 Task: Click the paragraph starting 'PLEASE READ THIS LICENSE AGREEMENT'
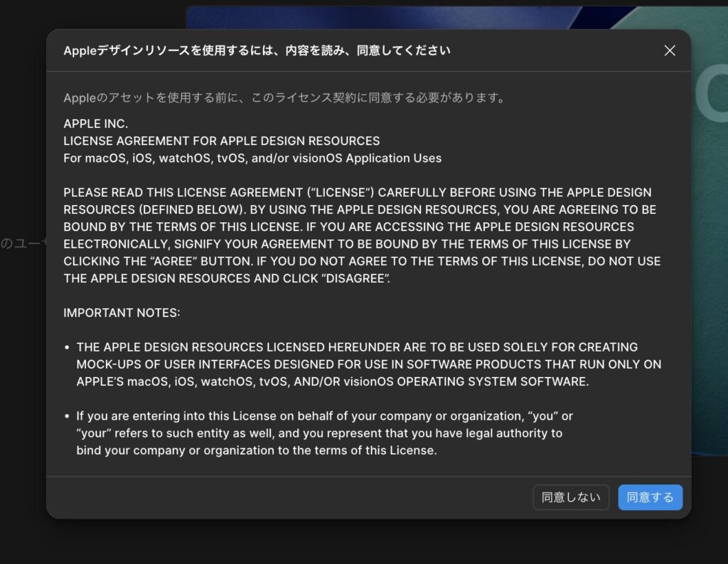click(x=362, y=235)
